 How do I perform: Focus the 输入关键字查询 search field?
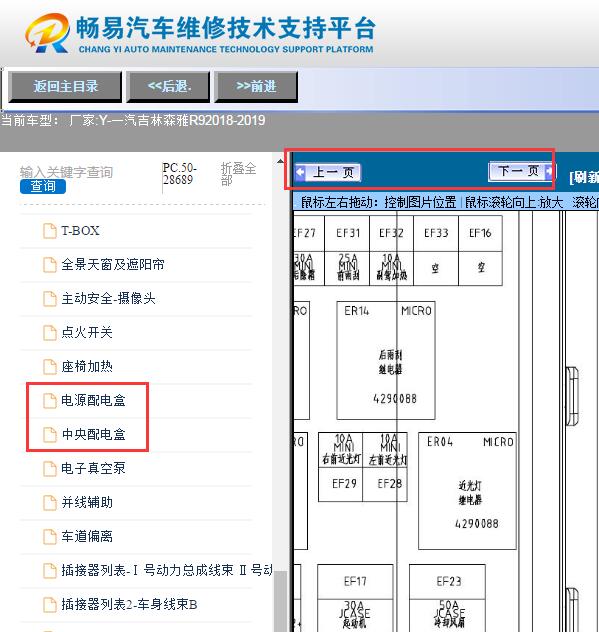click(x=66, y=172)
